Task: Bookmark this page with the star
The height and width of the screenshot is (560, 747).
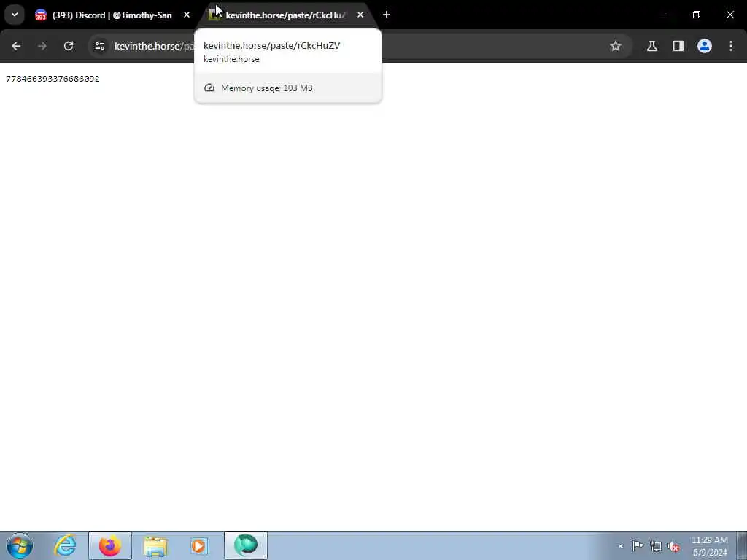Action: click(x=616, y=46)
